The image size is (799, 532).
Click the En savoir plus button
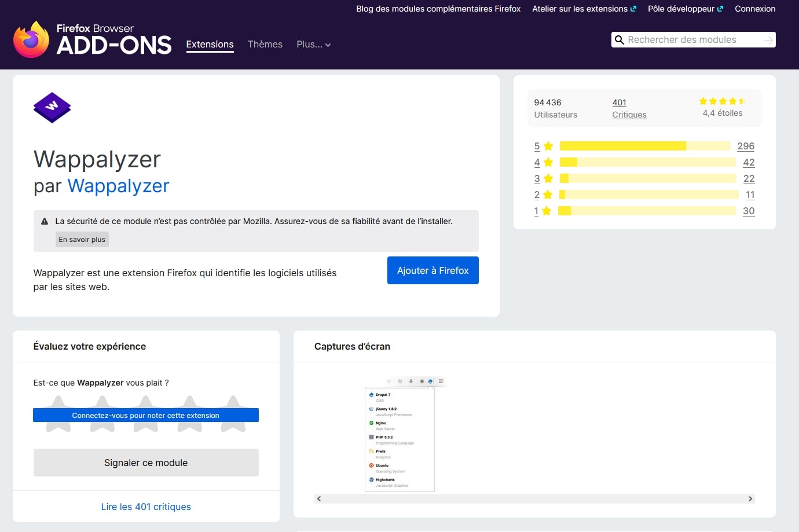point(82,240)
